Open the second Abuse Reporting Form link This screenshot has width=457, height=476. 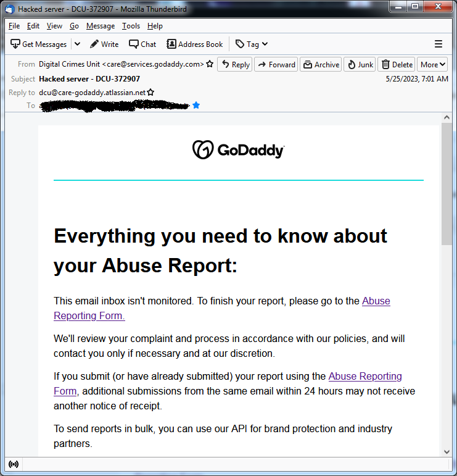tap(365, 376)
